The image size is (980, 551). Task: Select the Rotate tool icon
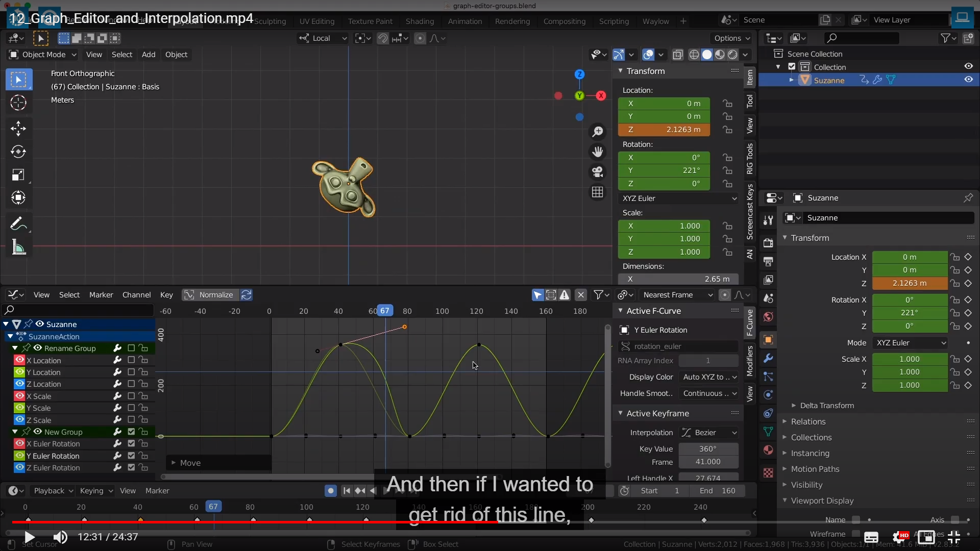18,152
